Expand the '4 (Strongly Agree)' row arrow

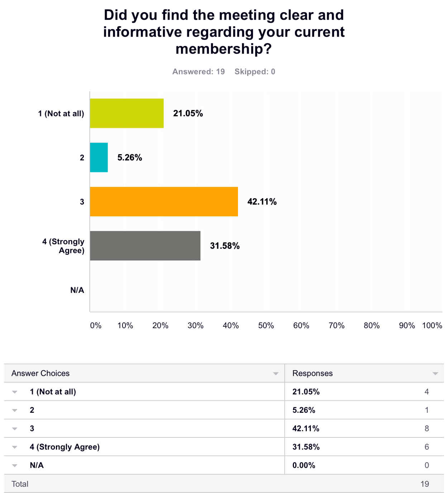click(15, 447)
